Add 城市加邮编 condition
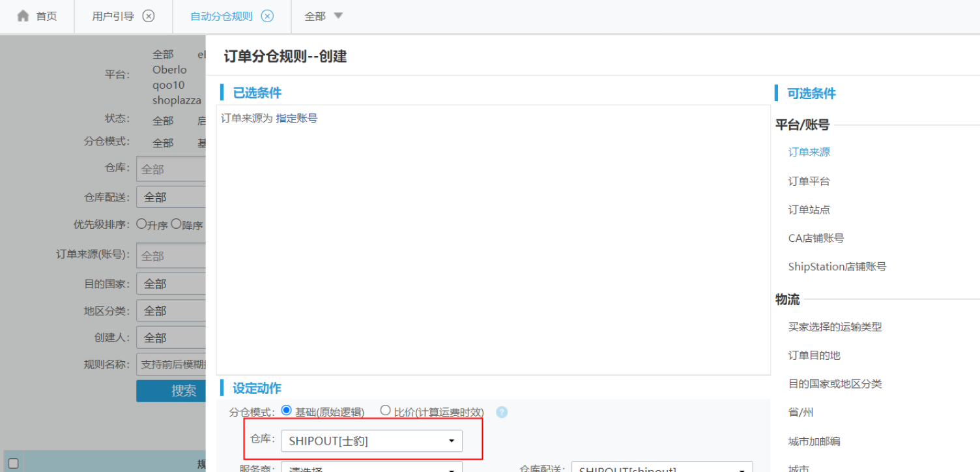 point(814,441)
